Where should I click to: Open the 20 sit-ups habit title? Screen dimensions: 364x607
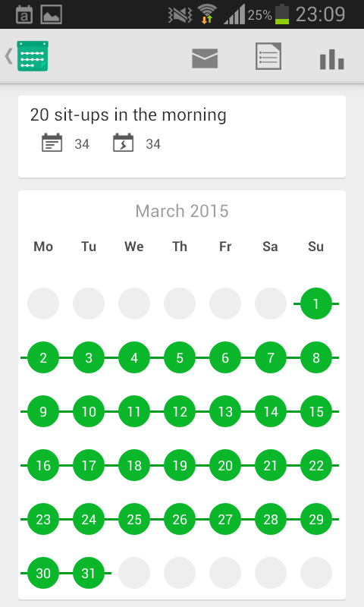[128, 115]
